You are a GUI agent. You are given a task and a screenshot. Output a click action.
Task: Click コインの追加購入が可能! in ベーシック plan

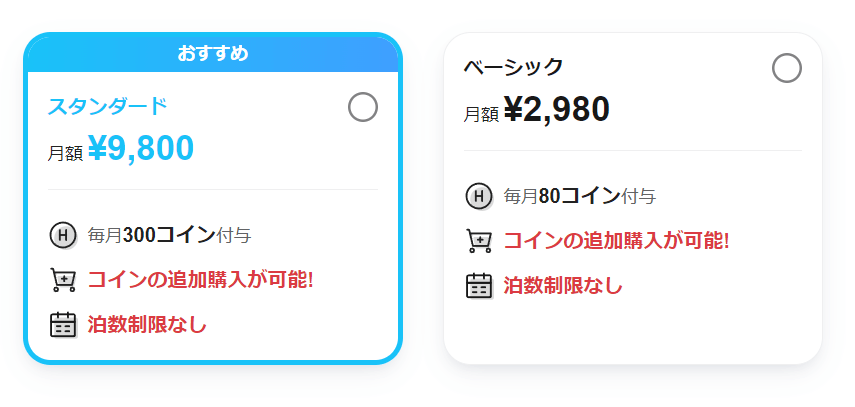pos(616,241)
